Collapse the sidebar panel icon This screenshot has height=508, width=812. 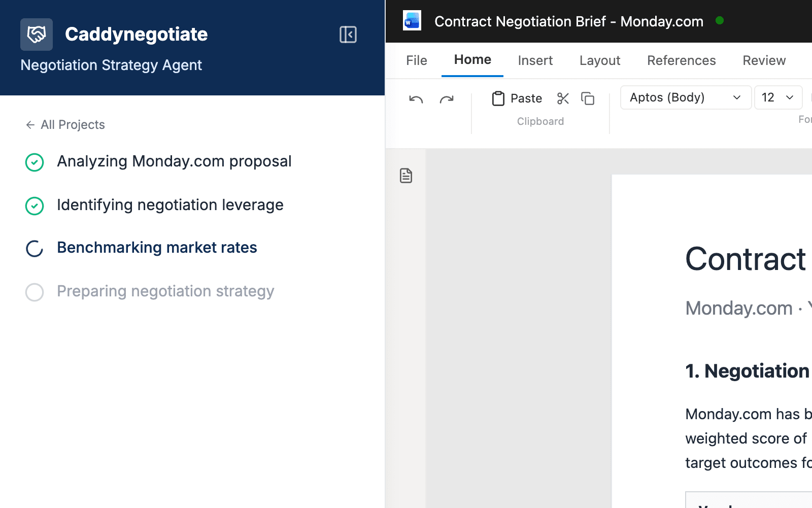click(348, 35)
